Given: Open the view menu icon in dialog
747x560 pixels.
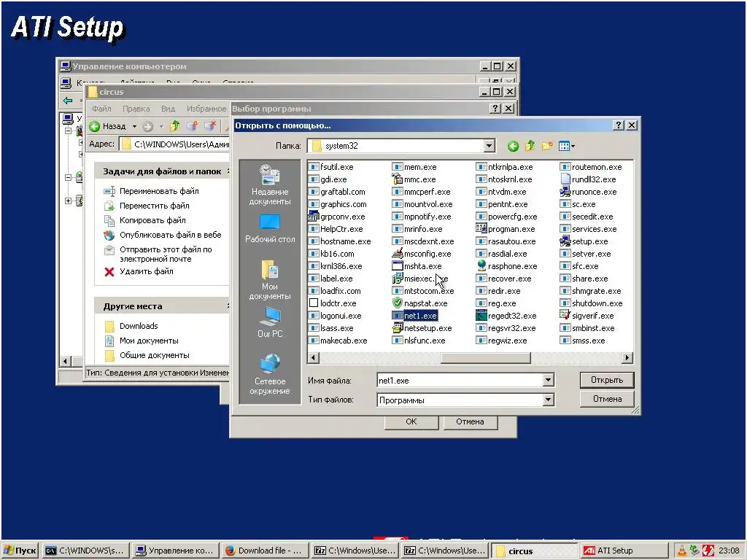Looking at the screenshot, I should tap(566, 146).
